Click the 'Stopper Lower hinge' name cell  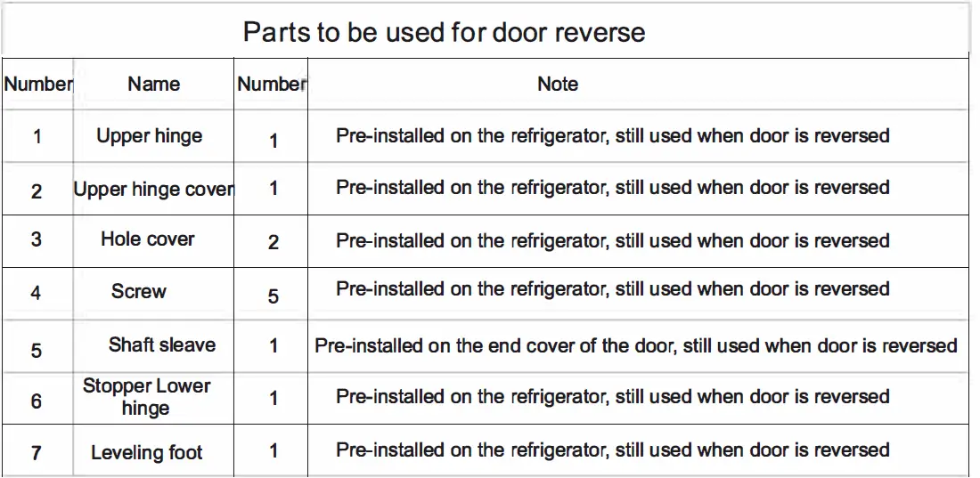point(146,397)
